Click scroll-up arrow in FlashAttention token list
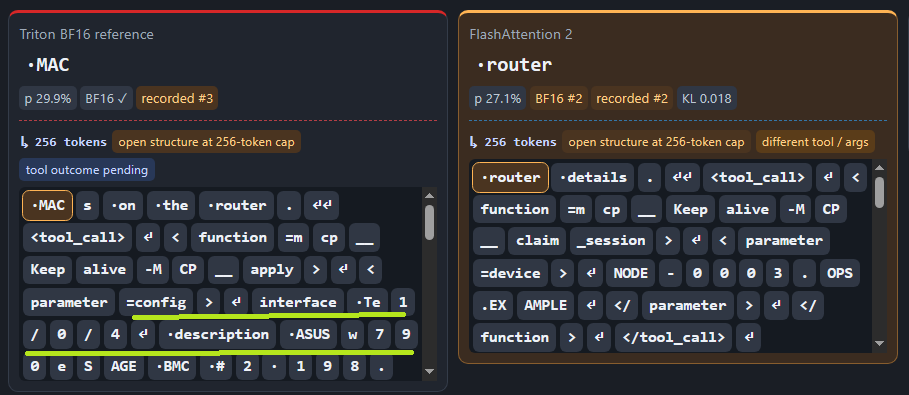The height and width of the screenshot is (395, 909). coord(879,168)
